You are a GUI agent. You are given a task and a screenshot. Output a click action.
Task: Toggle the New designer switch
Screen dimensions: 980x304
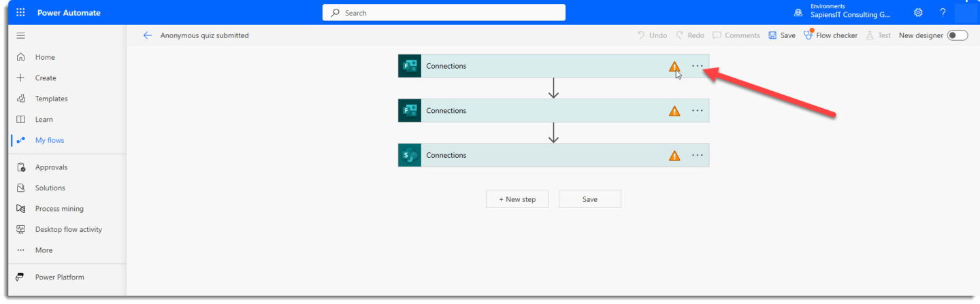[x=957, y=35]
